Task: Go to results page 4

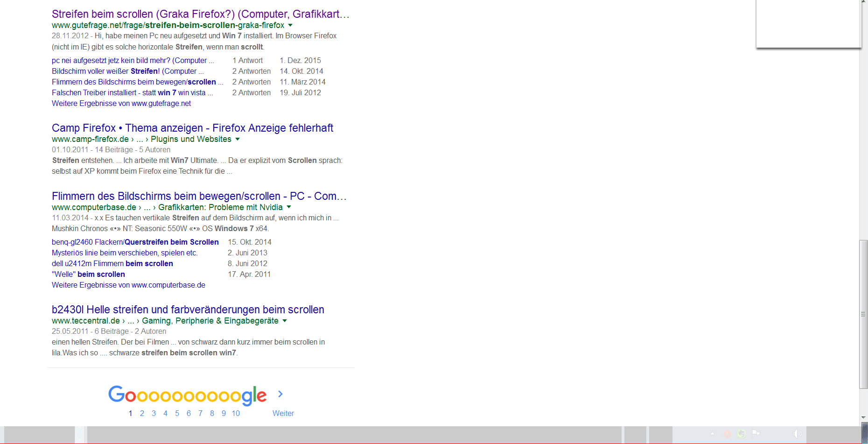Action: [165, 413]
